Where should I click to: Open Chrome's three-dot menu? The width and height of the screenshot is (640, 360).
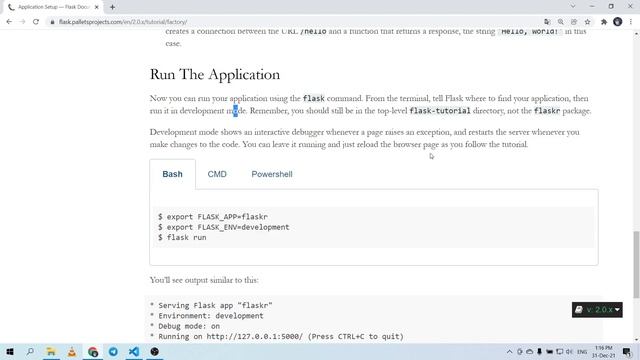click(x=631, y=22)
